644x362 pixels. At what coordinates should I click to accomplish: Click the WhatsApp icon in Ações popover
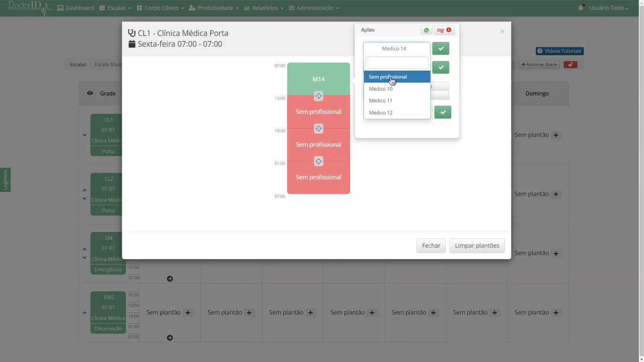(426, 30)
